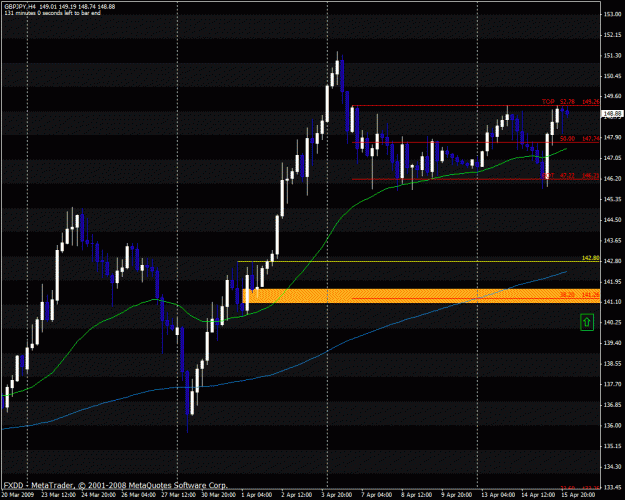Click the 137.70 price on the scale

pyautogui.click(x=613, y=384)
